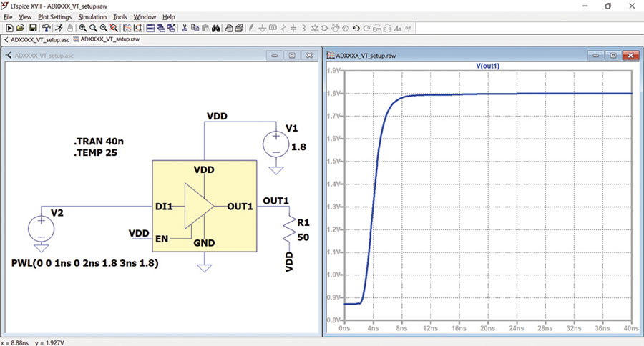Image resolution: width=644 pixels, height=346 pixels.
Task: Click the Cut scissors icon
Action: (185, 28)
